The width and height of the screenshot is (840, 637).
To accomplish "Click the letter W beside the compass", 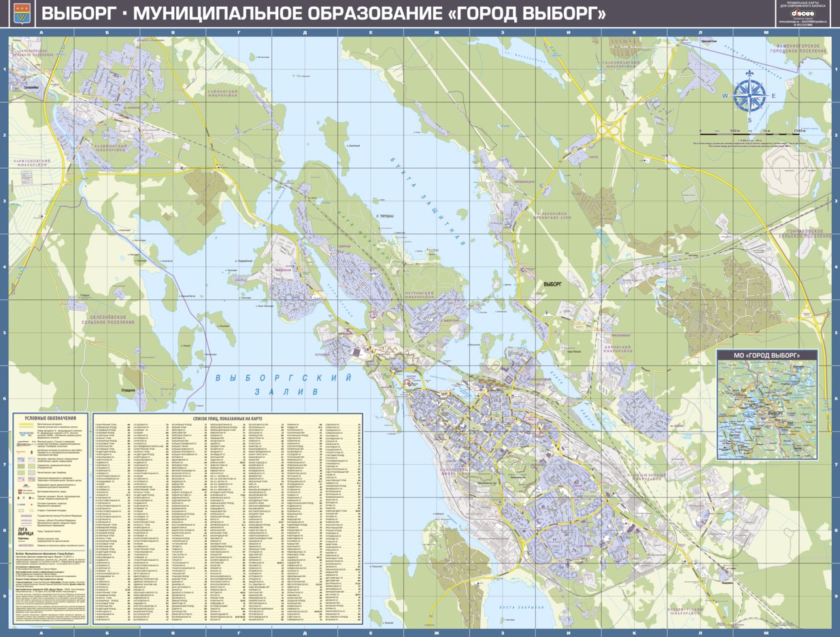I will [x=725, y=96].
